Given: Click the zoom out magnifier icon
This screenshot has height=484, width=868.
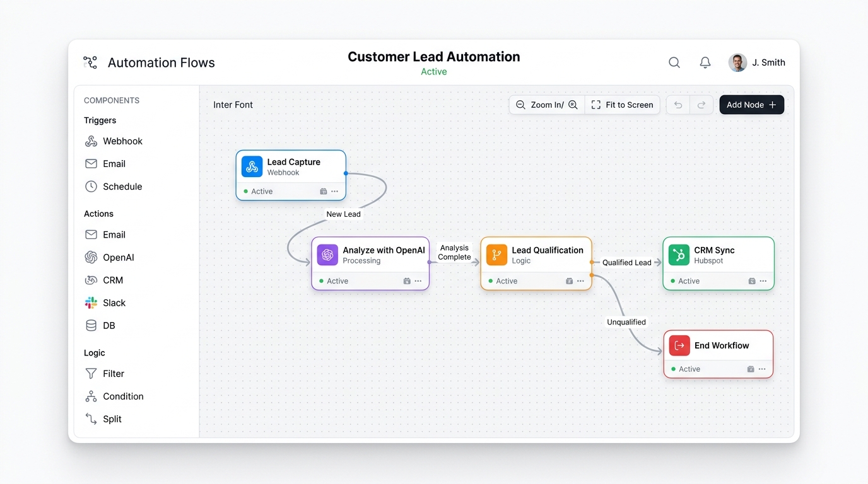Looking at the screenshot, I should point(520,105).
